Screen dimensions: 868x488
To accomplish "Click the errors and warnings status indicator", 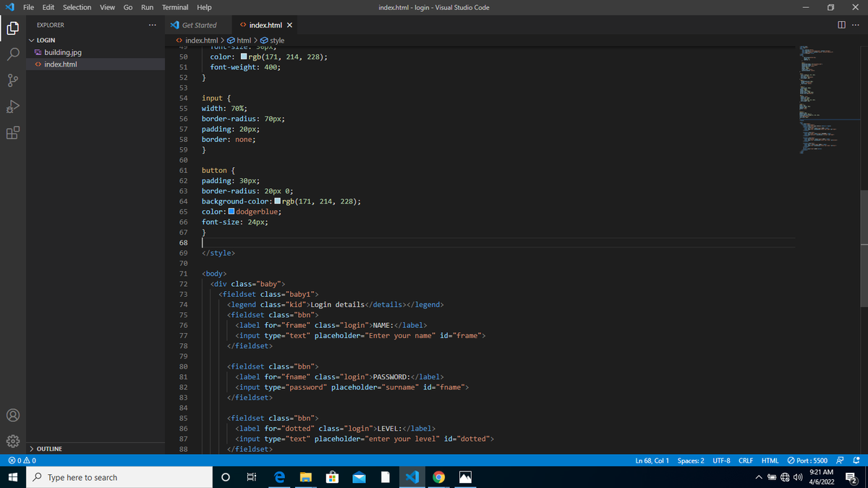I will 22,460.
